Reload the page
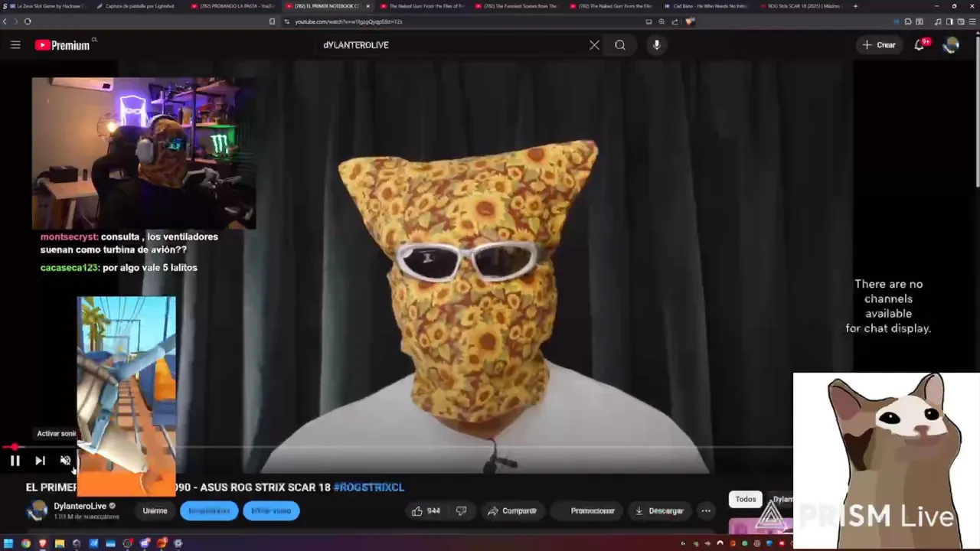980x551 pixels. 28,21
